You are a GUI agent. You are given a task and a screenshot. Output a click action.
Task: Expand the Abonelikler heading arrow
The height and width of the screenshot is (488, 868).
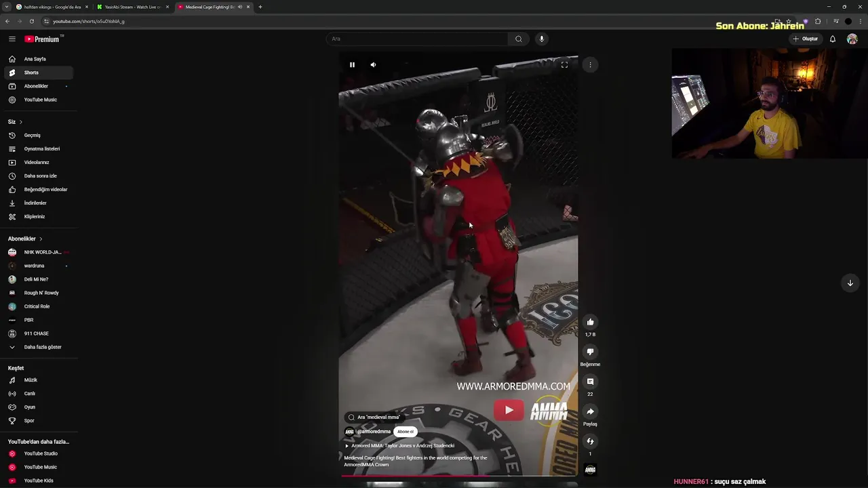click(41, 239)
